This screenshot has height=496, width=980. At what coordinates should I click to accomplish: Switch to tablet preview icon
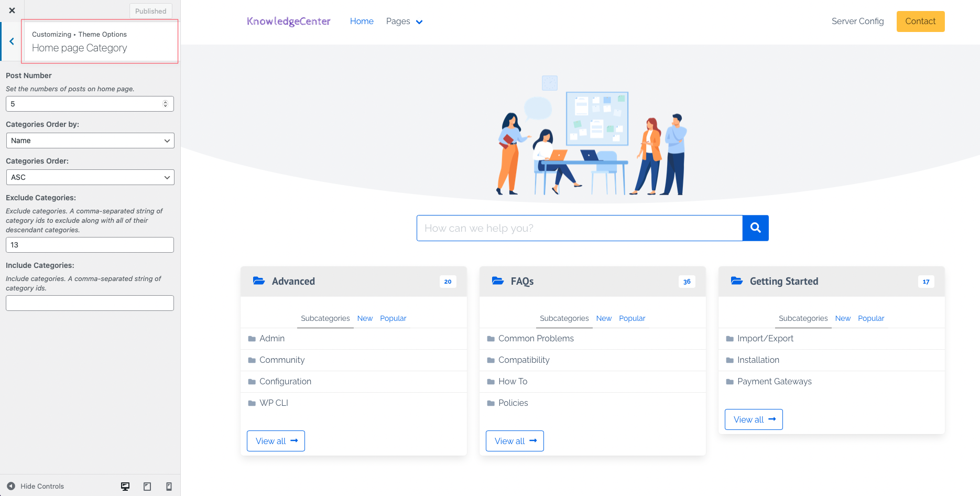[147, 487]
